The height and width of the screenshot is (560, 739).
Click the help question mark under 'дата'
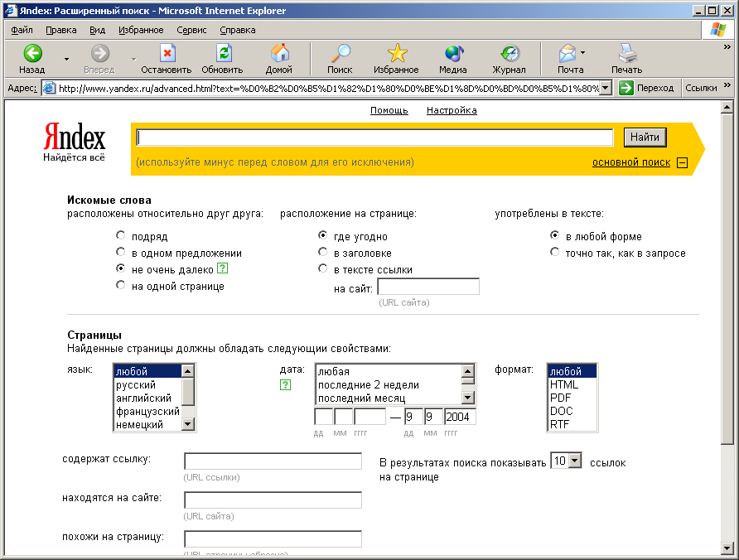285,384
